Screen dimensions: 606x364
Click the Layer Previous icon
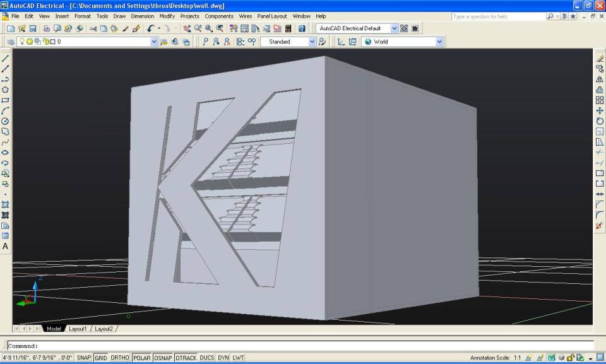(175, 42)
